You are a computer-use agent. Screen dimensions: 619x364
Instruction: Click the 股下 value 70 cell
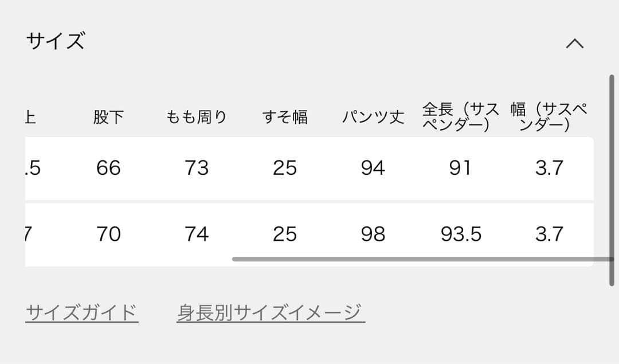108,234
